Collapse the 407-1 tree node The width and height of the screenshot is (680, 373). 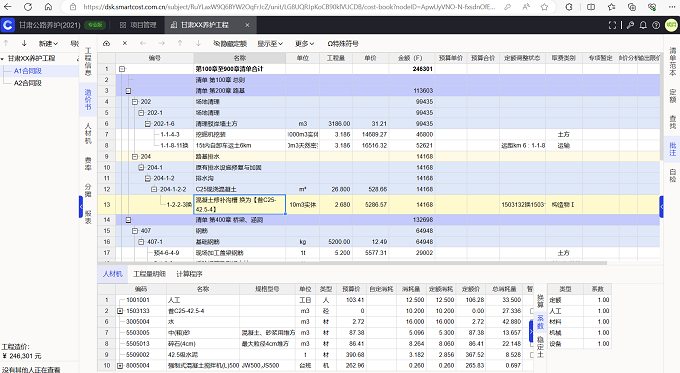click(141, 242)
